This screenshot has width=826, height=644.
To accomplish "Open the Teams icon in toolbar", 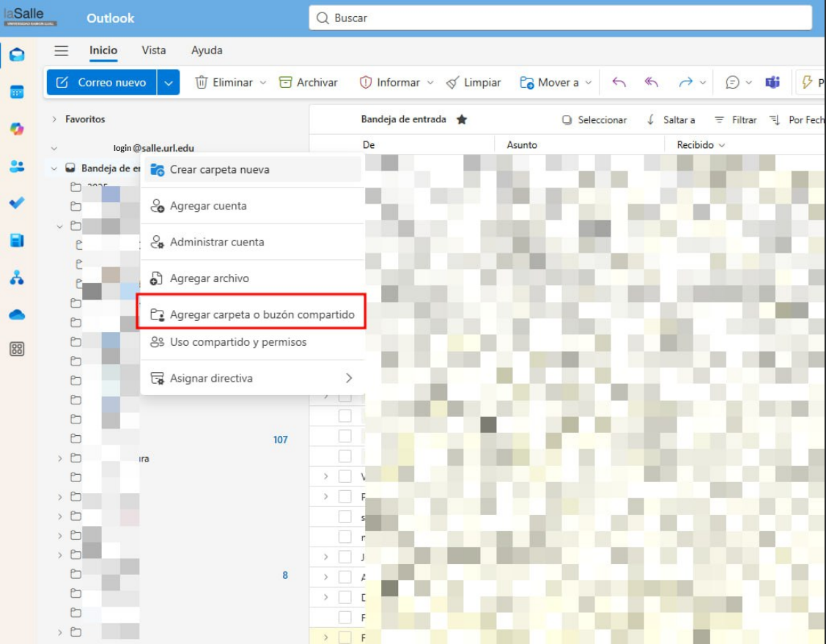I will point(772,83).
